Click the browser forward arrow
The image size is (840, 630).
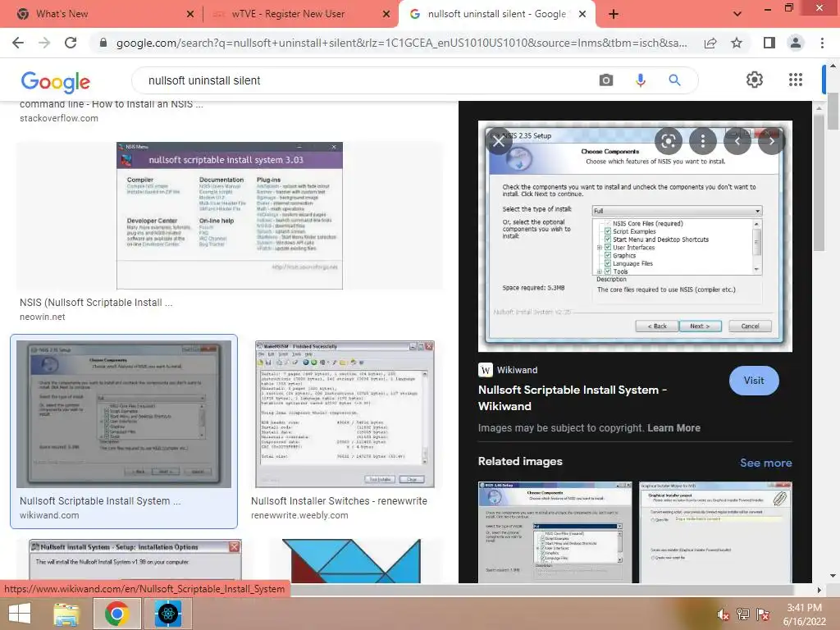click(x=44, y=43)
